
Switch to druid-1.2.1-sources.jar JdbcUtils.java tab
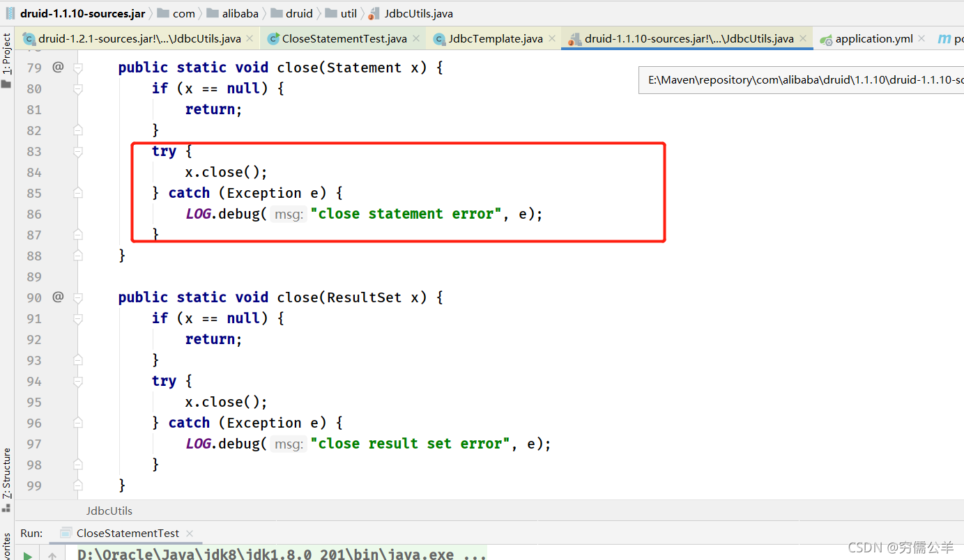pyautogui.click(x=139, y=38)
